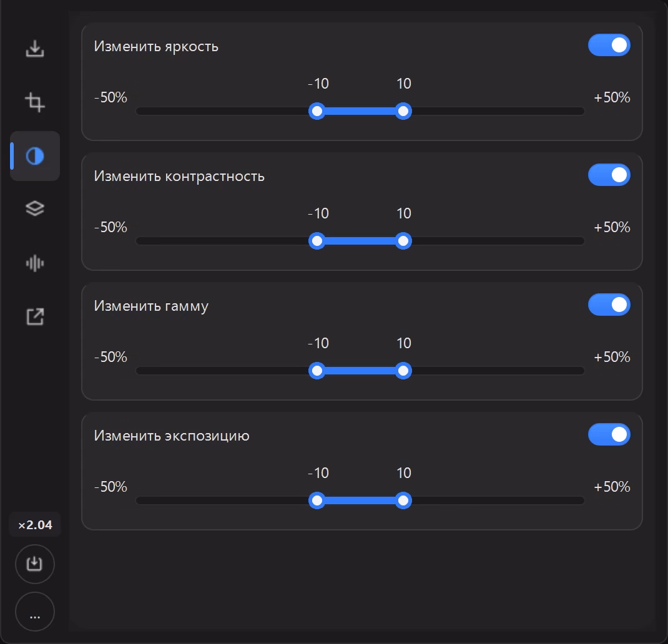The width and height of the screenshot is (668, 644).
Task: Click the -10 handle of гамму slider
Action: pyautogui.click(x=317, y=371)
